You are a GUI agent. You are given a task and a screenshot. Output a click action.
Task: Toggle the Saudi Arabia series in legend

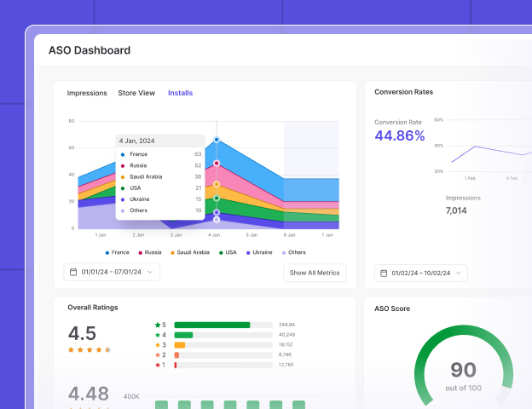pos(190,252)
